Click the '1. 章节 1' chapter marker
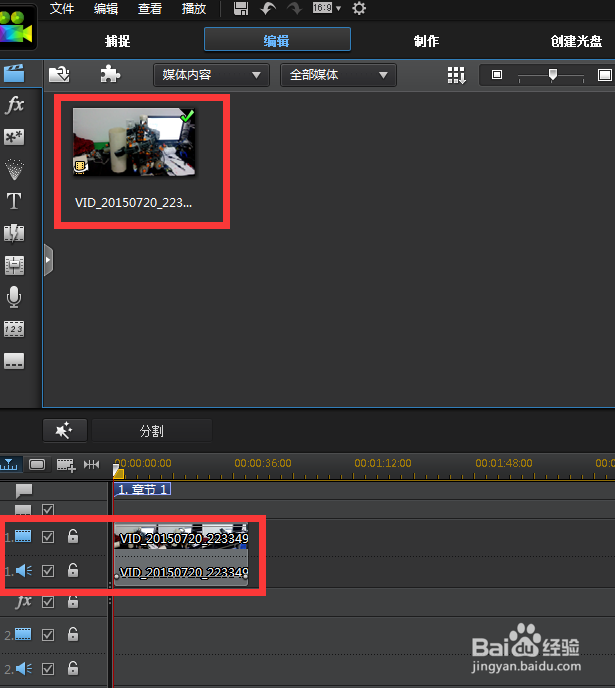Screen dimensions: 615x688 pyautogui.click(x=143, y=489)
